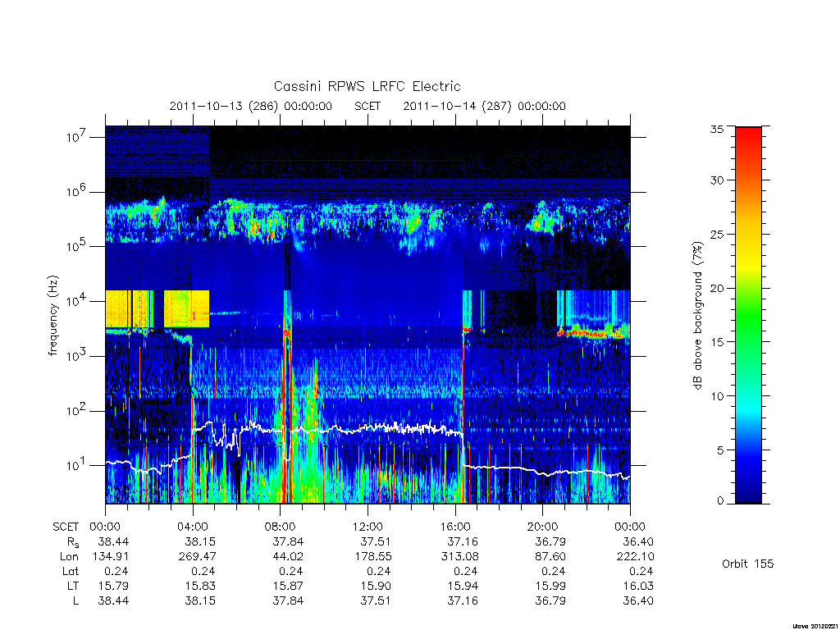Viewport: 840px width, 630px height.
Task: Click the "Lat" row label
Action: (x=71, y=571)
